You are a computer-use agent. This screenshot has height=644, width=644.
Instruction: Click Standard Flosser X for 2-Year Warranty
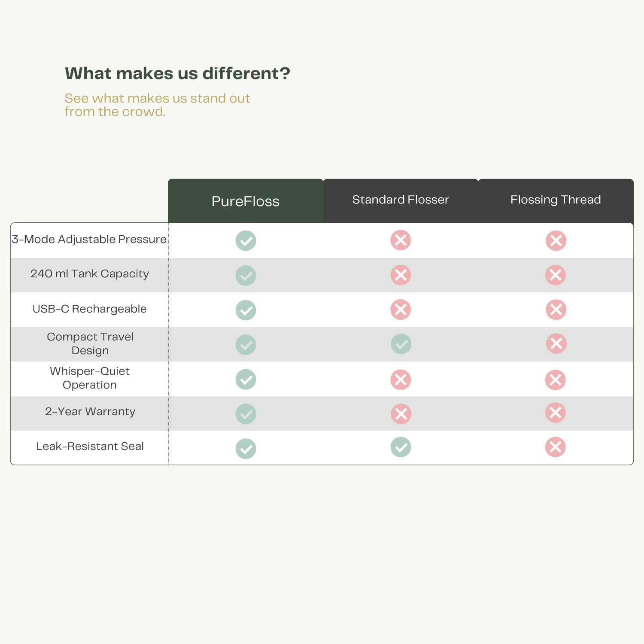click(401, 414)
